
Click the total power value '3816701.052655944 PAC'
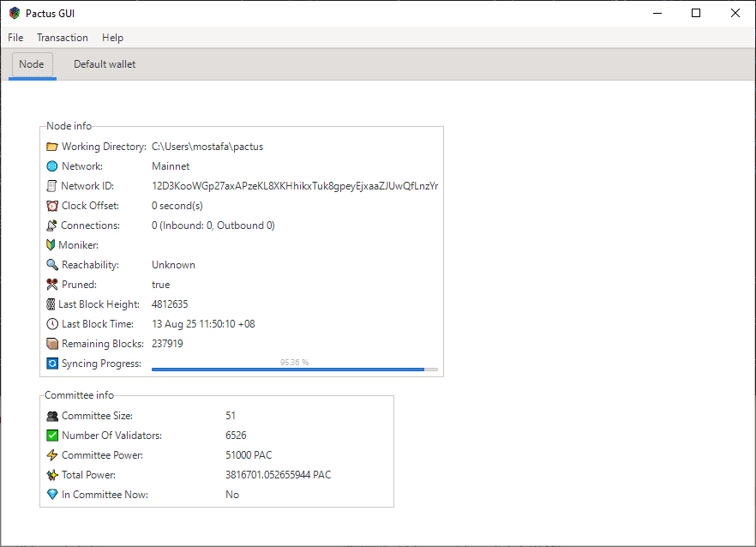click(x=279, y=475)
